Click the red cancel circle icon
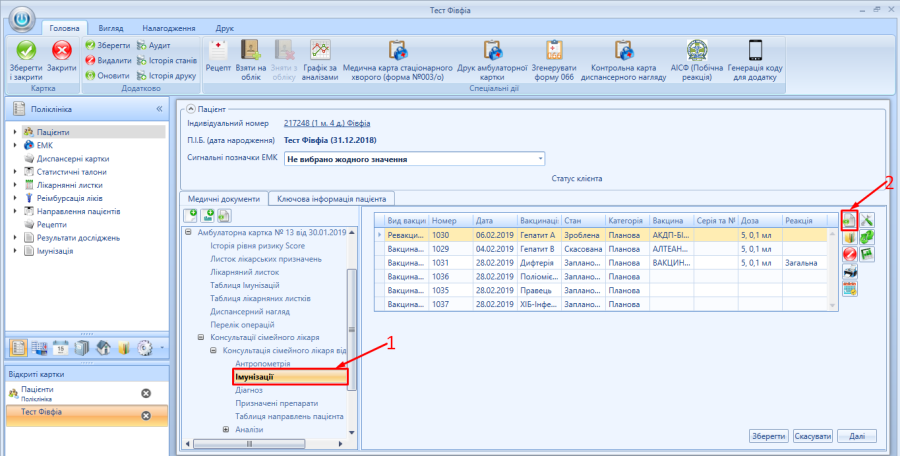 (850, 254)
